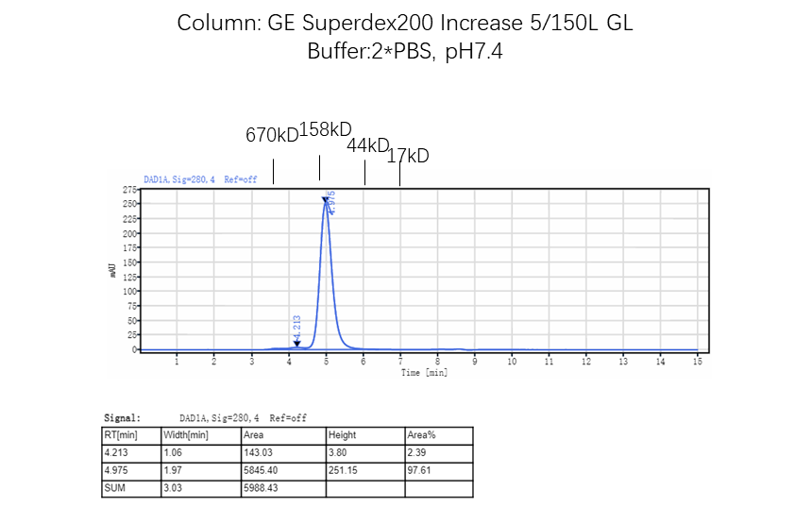Viewport: 812px width, 507px height.
Task: Select the blue DAD1A signal label above chart
Action: 200,178
